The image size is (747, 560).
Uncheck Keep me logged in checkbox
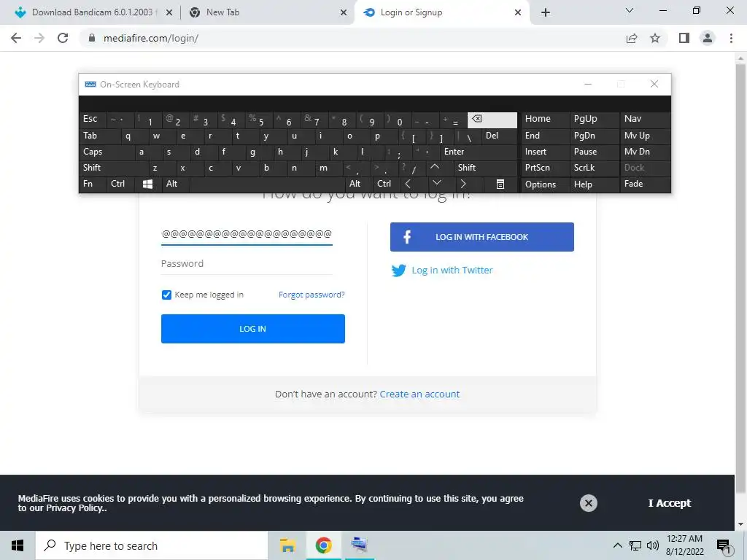[x=166, y=295]
